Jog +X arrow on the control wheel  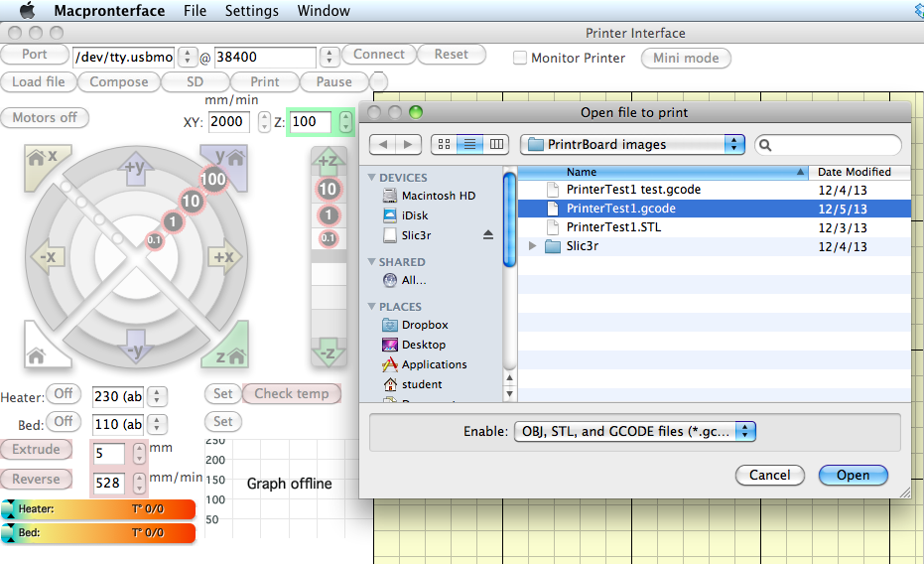(x=224, y=257)
